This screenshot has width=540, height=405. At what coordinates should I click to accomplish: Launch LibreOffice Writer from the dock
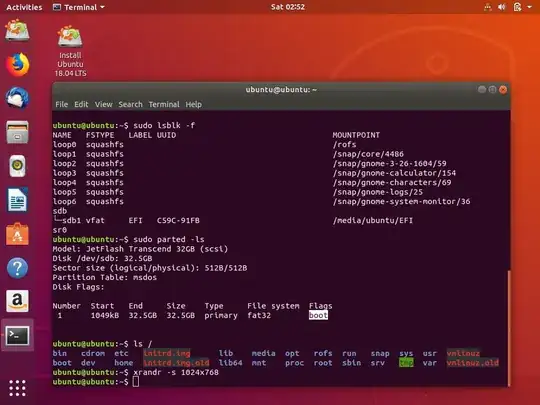tap(17, 200)
